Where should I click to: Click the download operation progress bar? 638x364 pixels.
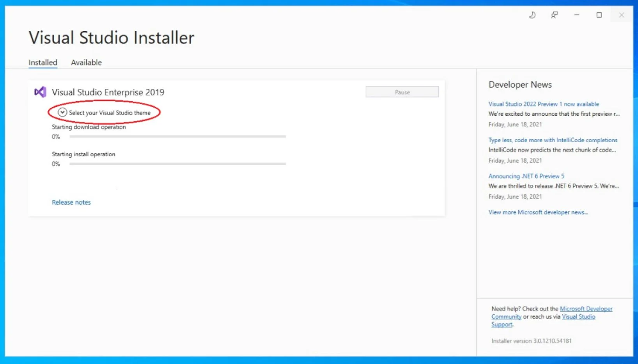tap(178, 136)
